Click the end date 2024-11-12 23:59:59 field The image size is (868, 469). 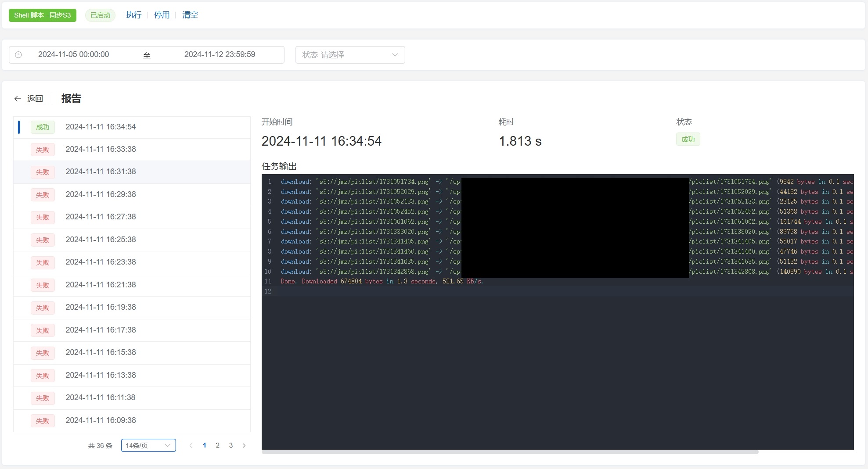point(220,54)
